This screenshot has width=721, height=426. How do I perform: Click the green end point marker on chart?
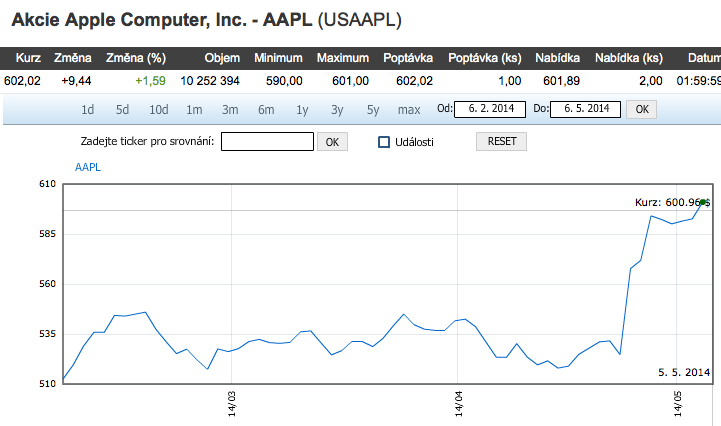point(703,202)
